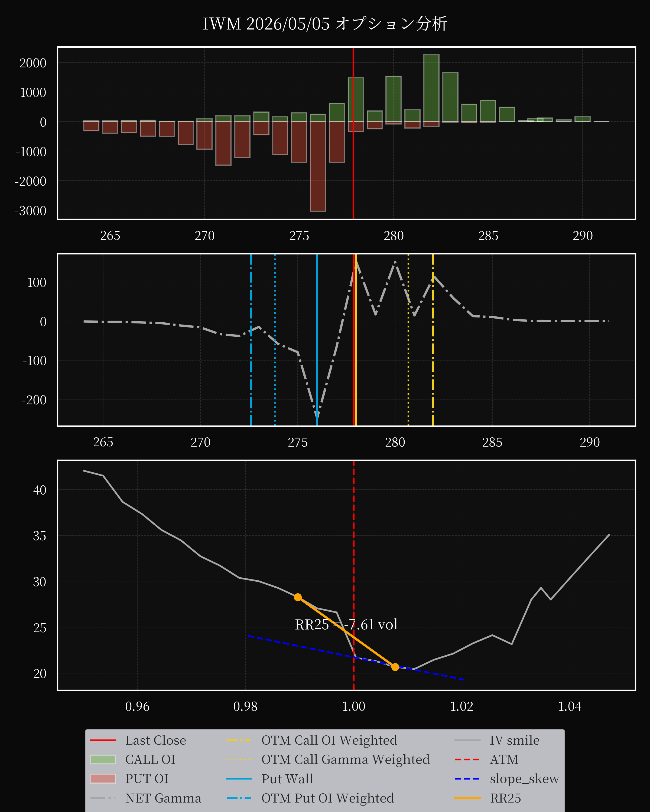Click the 2000 y-axis label on top chart
The image size is (650, 812).
pos(33,63)
